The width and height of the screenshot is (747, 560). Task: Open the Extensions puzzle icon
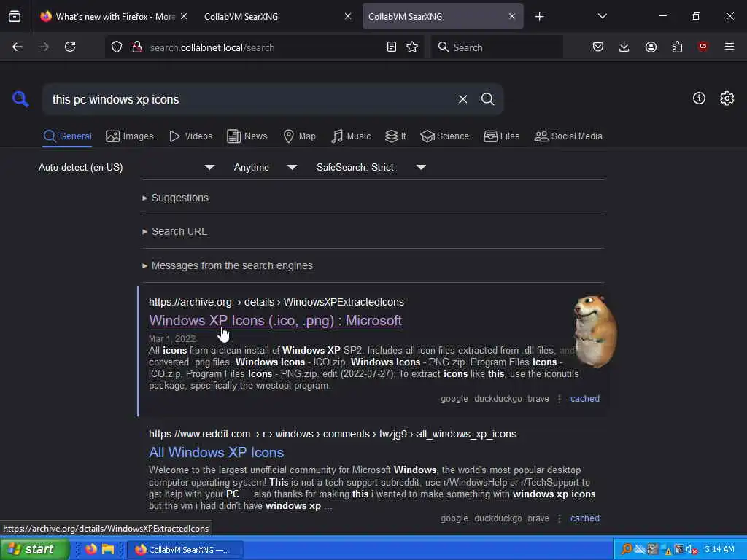click(677, 47)
